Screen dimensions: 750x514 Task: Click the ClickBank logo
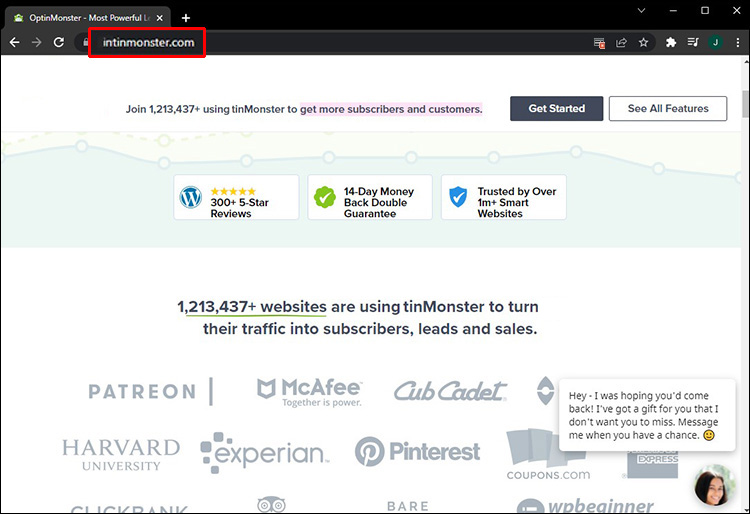click(130, 509)
